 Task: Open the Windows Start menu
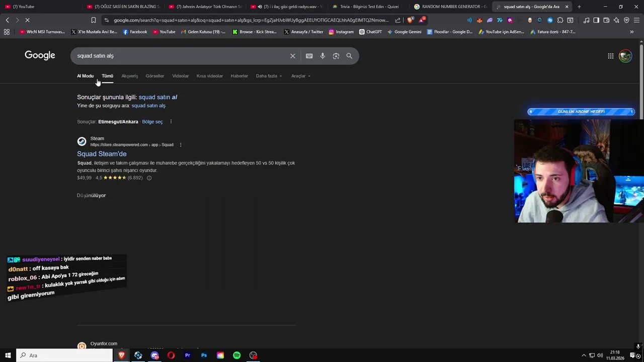point(8,355)
